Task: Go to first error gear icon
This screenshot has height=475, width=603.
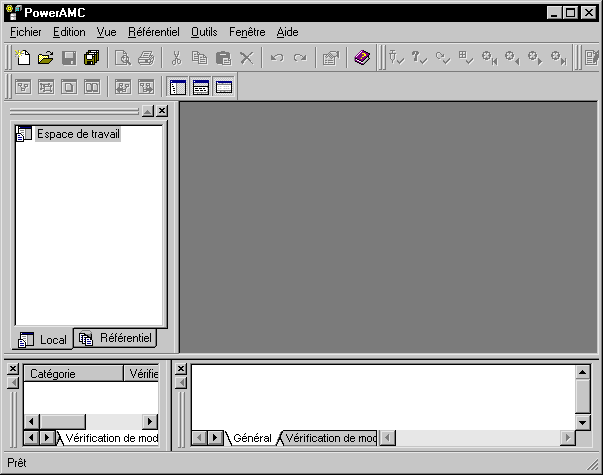Action: point(489,58)
